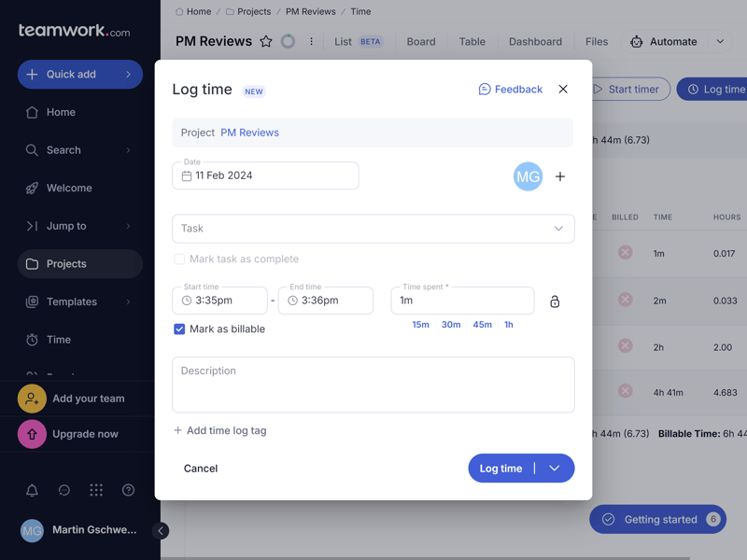Click the PM Reviews project link
The width and height of the screenshot is (747, 560).
pyautogui.click(x=249, y=133)
